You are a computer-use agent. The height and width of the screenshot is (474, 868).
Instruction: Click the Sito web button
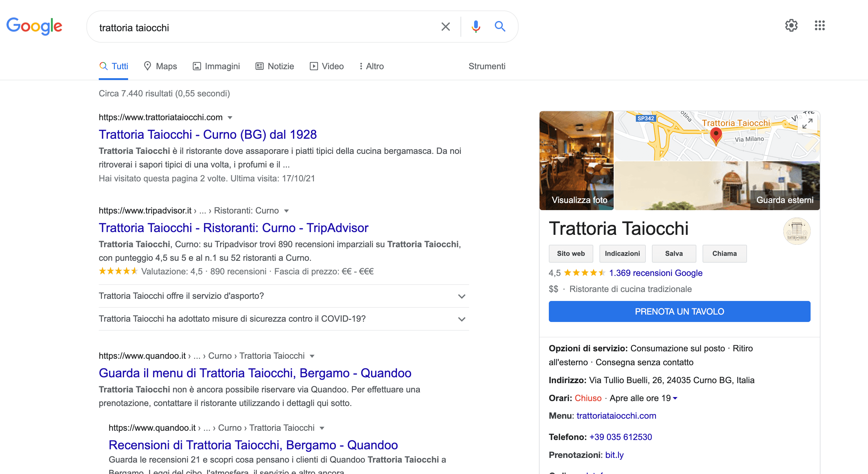(x=570, y=254)
